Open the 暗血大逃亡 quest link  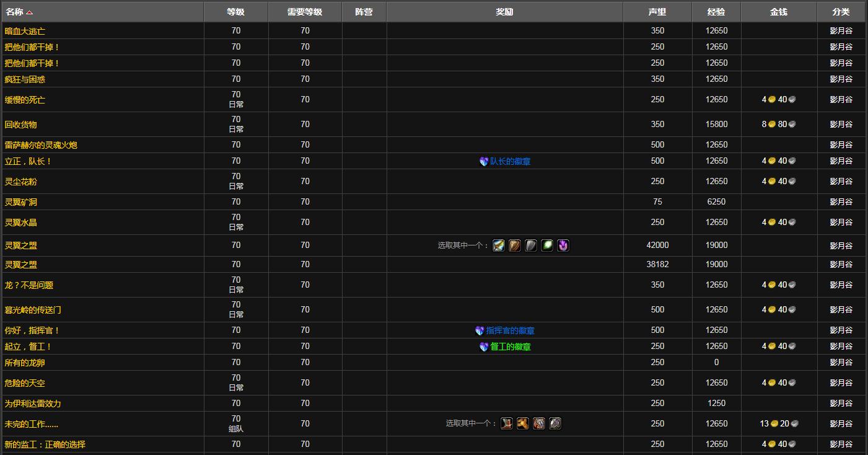(25, 31)
